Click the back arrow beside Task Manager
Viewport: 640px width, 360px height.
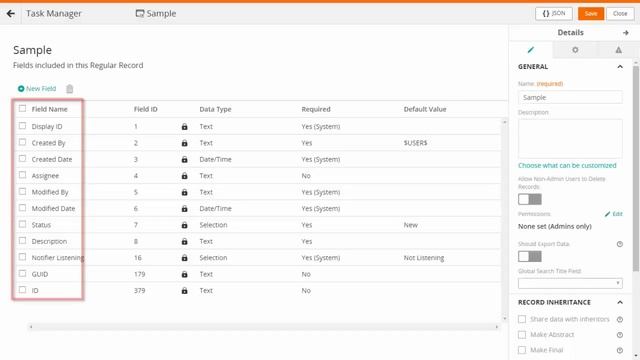[11, 13]
